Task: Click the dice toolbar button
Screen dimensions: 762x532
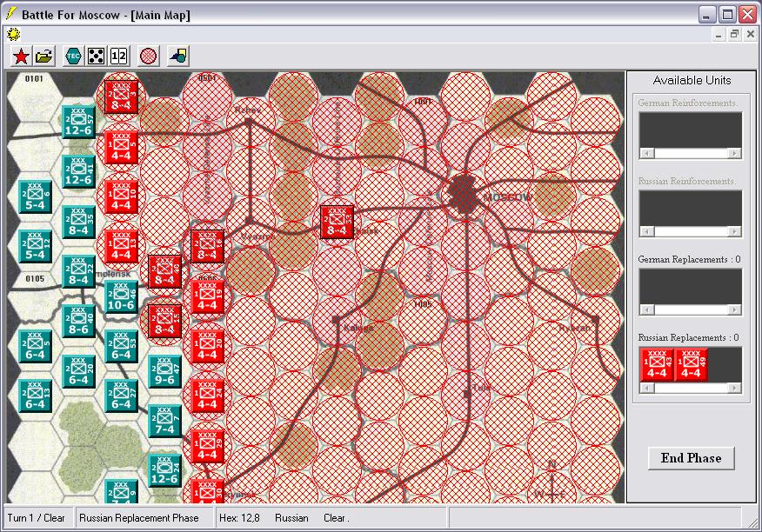Action: (97, 57)
